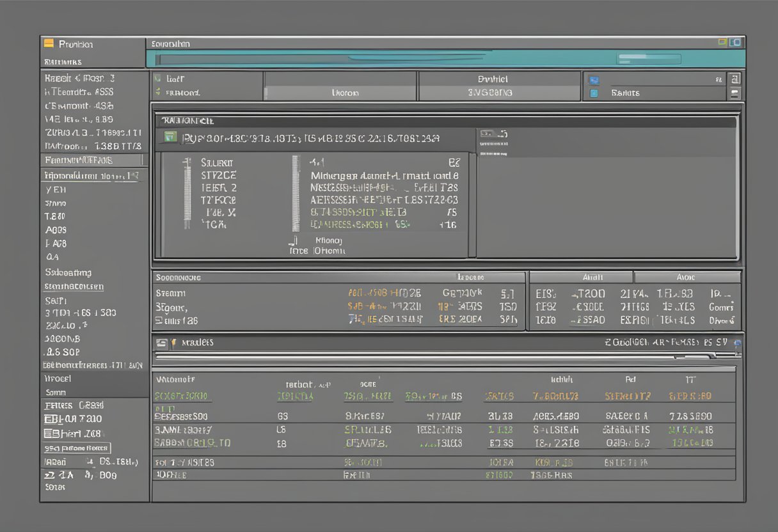The width and height of the screenshot is (778, 532).
Task: Check the small box next to the EB-hl 7210 entry
Action: click(47, 418)
